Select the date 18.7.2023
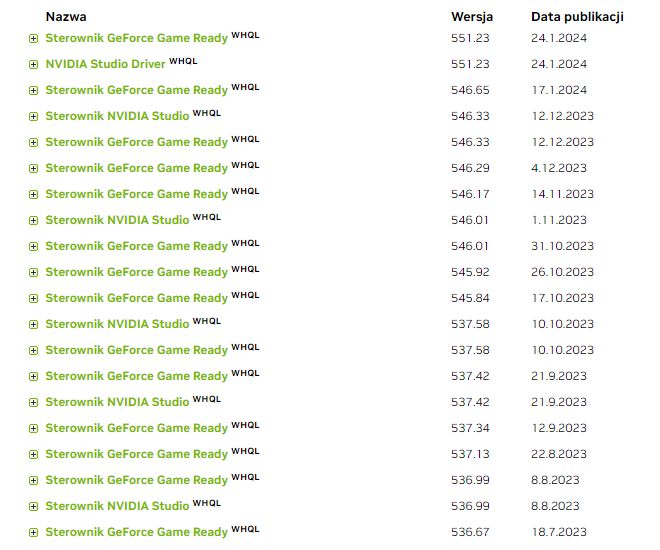 pyautogui.click(x=559, y=532)
